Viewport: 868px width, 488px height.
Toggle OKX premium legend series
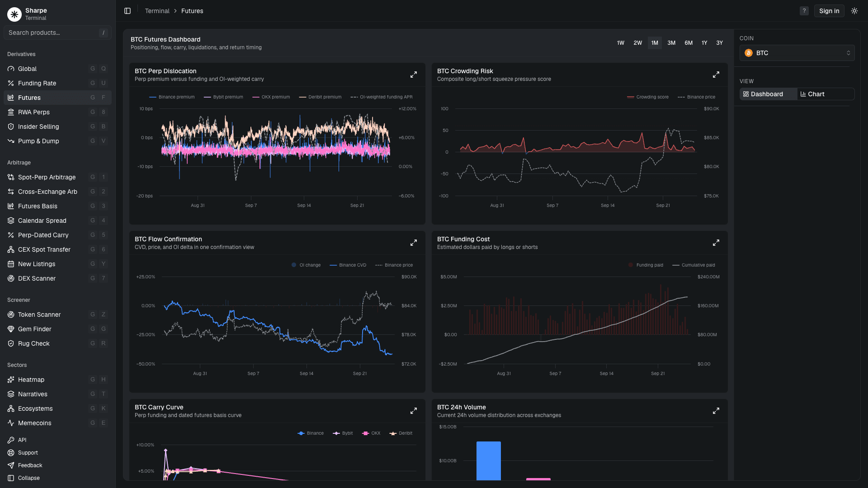[x=271, y=97]
